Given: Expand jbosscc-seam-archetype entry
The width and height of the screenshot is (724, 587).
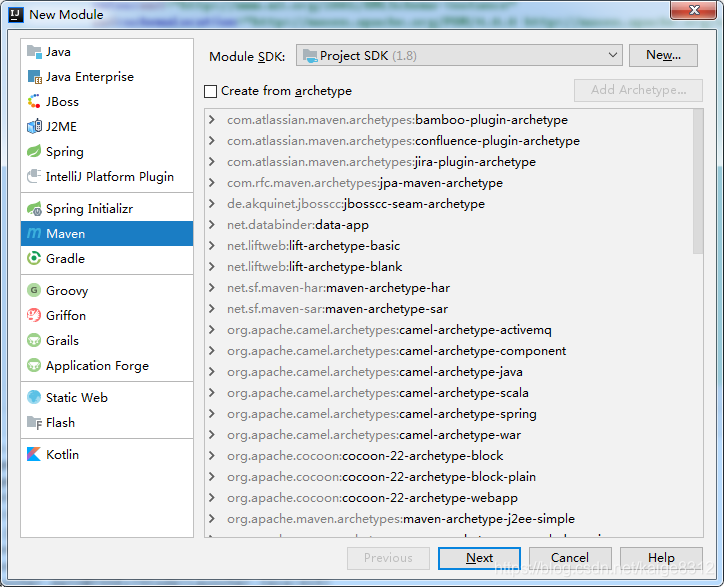Looking at the screenshot, I should click(x=212, y=204).
